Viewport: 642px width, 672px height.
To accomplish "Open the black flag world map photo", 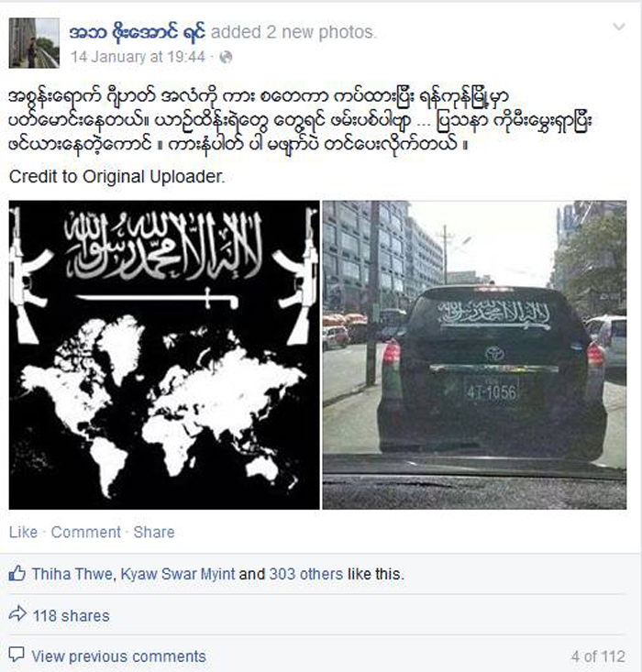I will pyautogui.click(x=164, y=355).
